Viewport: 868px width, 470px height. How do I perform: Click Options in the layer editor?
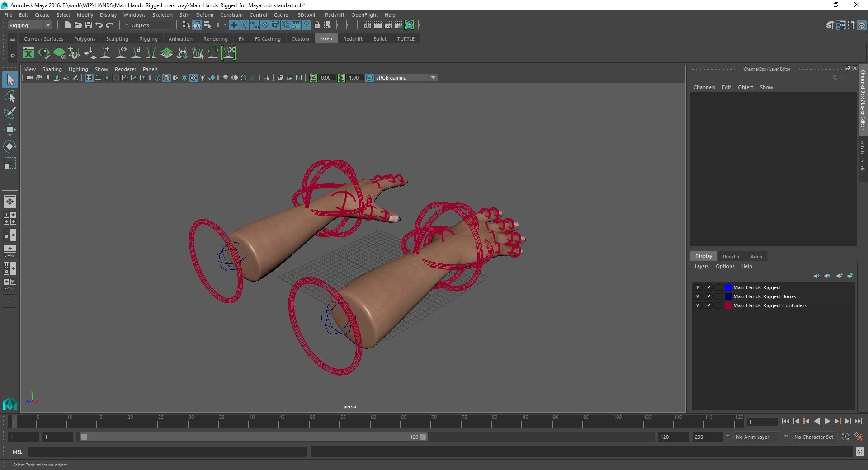725,266
